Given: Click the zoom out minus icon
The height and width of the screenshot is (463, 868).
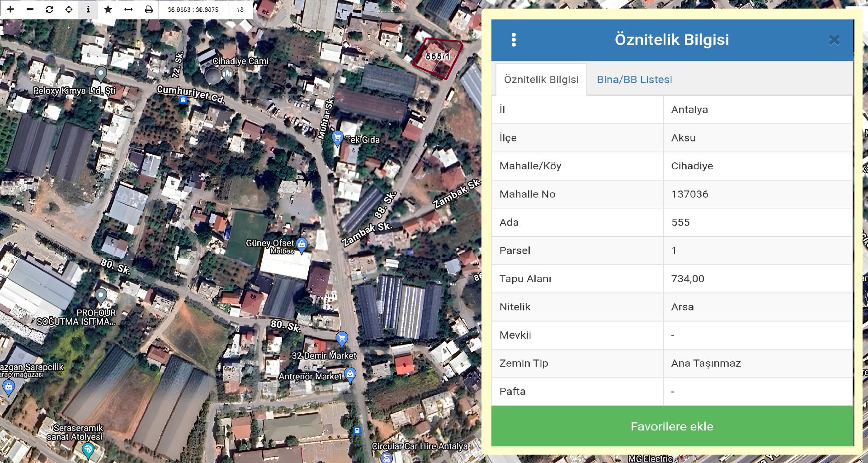Looking at the screenshot, I should click(30, 9).
